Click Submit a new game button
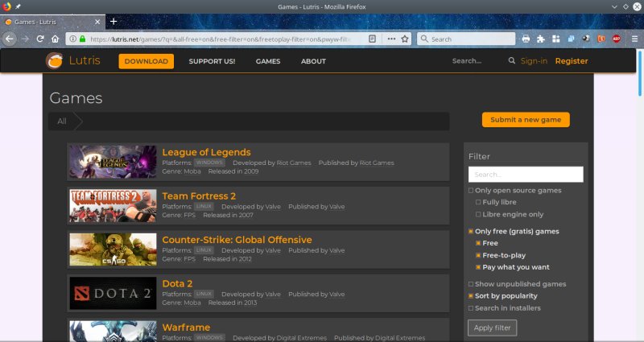 (526, 119)
